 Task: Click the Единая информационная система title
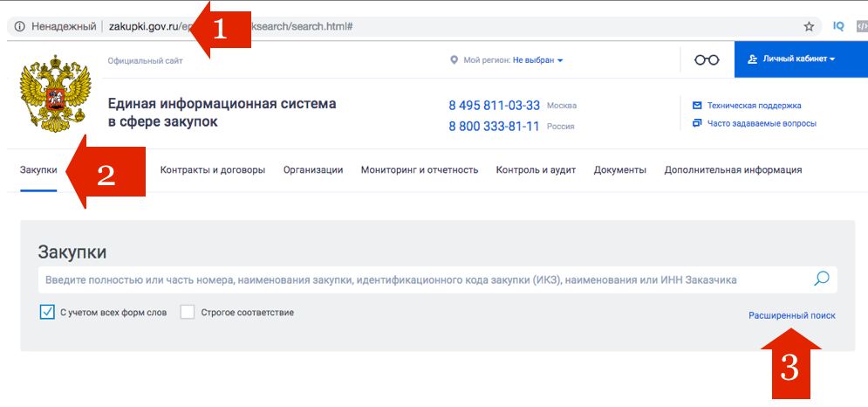coord(222,113)
